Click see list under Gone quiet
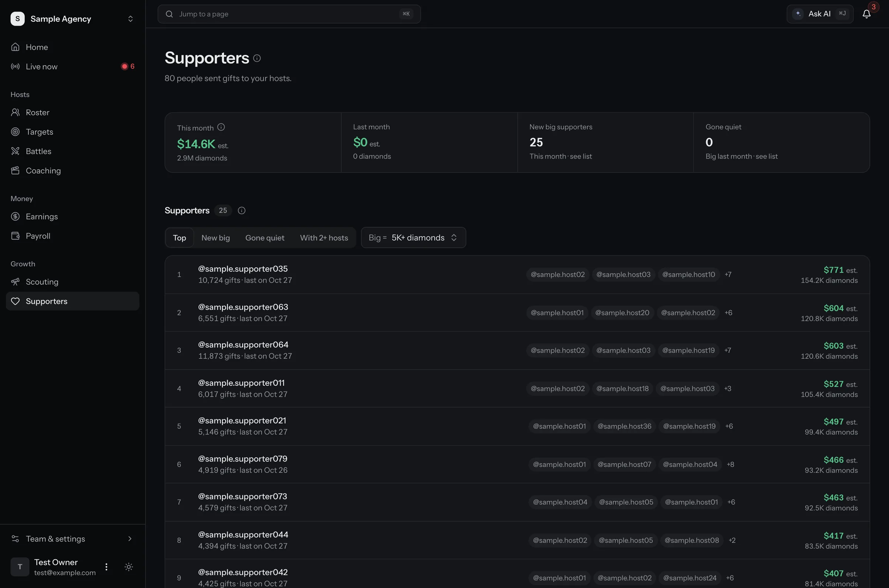 coord(766,156)
